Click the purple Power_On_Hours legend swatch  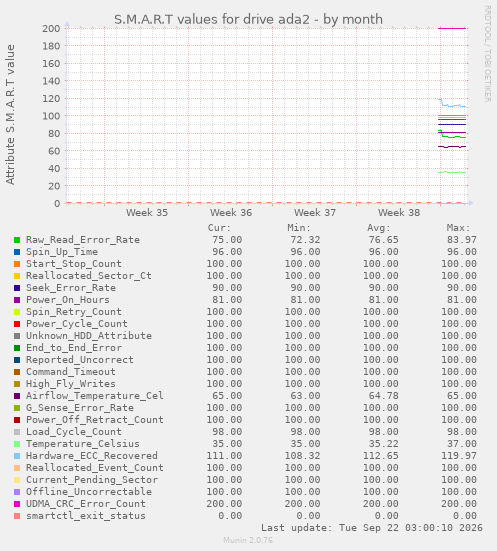point(17,300)
